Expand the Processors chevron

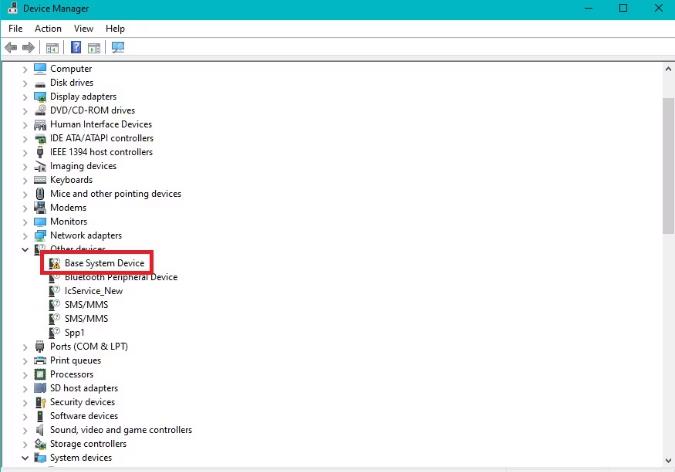coord(25,375)
